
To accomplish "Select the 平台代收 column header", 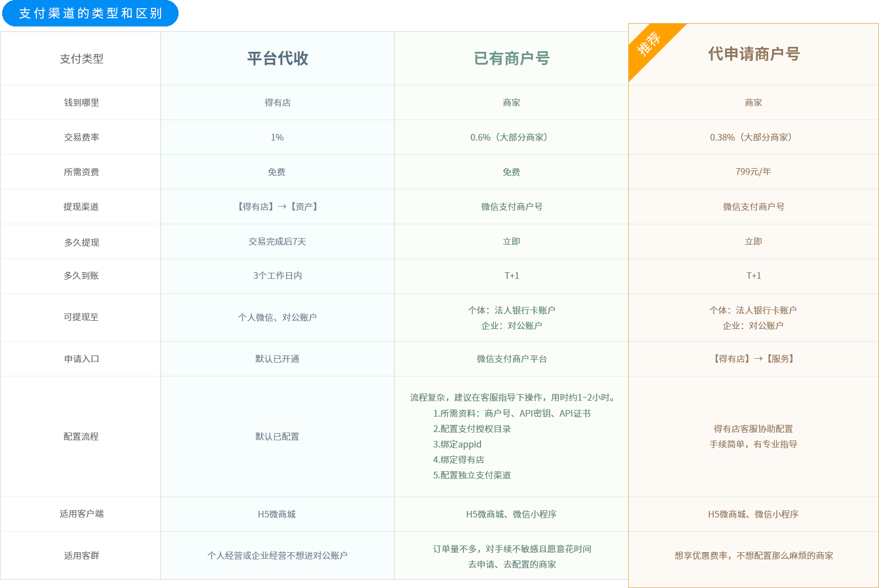I will (x=277, y=58).
